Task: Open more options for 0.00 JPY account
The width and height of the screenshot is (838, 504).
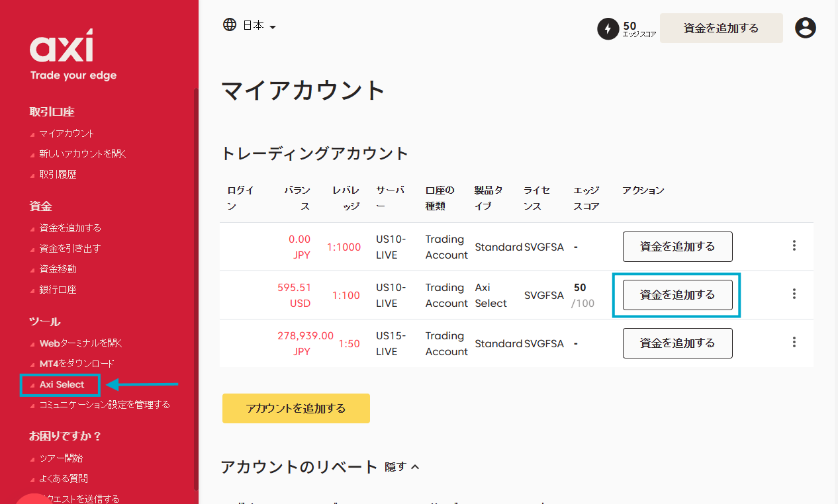Action: tap(794, 245)
